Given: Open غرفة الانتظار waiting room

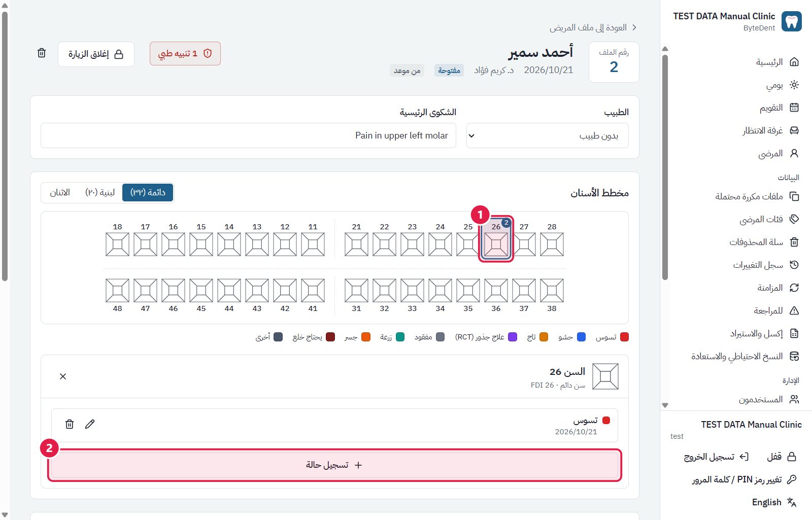Looking at the screenshot, I should click(x=770, y=130).
